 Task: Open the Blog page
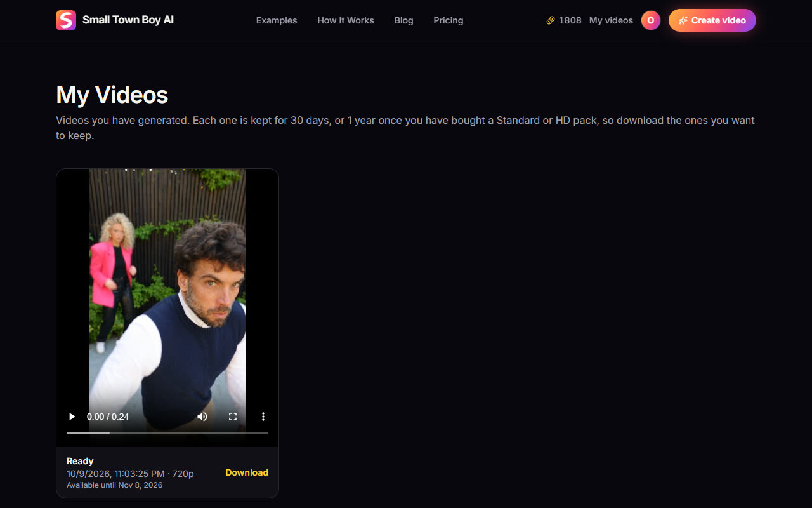pos(403,20)
